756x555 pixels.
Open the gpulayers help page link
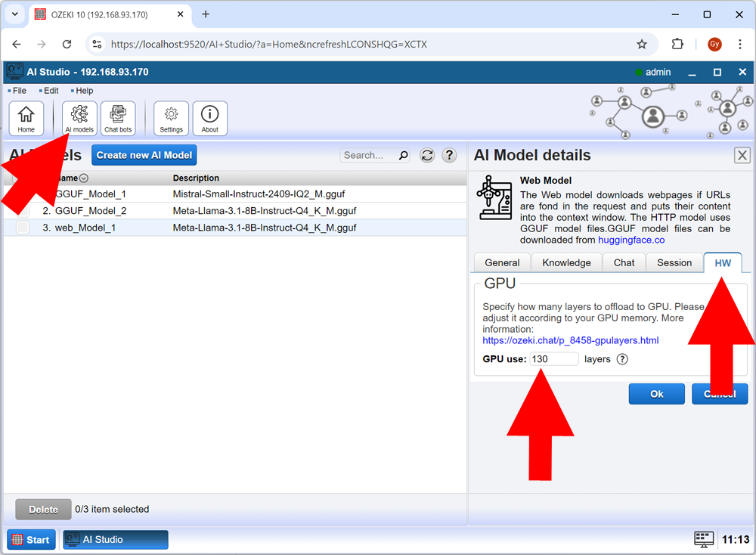click(570, 340)
